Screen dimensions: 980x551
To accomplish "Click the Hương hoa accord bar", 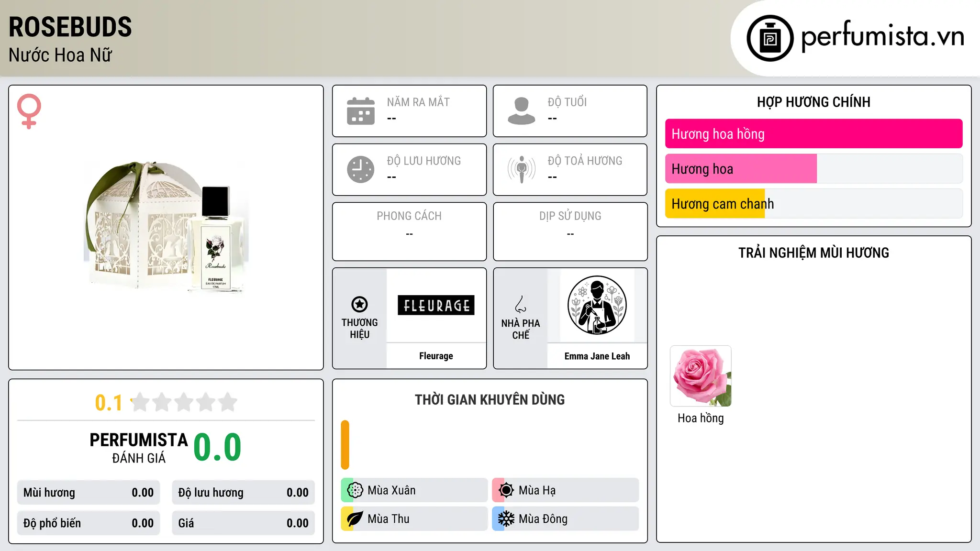I will [813, 169].
